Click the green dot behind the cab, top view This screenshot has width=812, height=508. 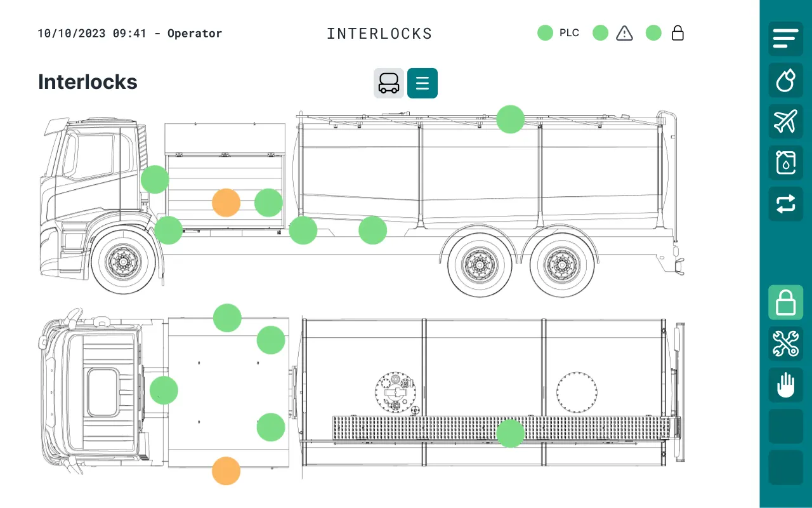[x=164, y=391]
